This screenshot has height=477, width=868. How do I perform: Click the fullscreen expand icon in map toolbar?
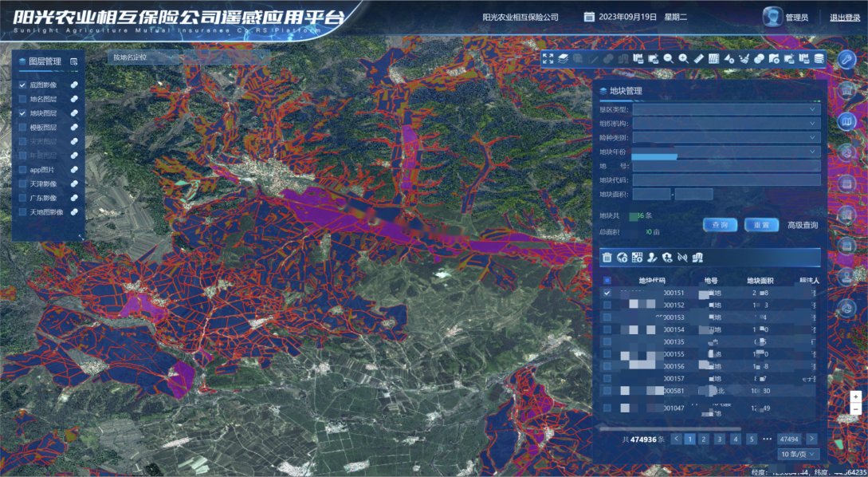click(x=548, y=58)
